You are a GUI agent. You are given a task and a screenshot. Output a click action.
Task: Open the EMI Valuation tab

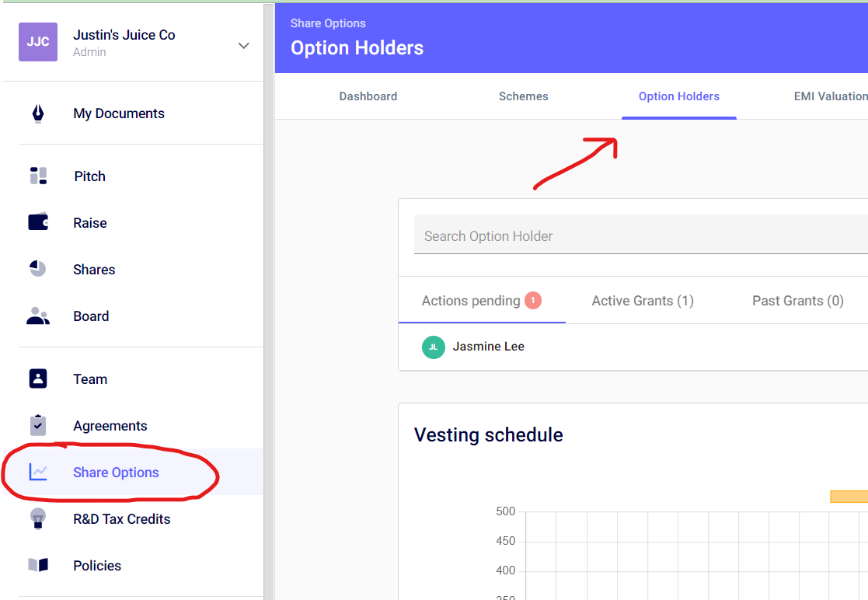830,96
